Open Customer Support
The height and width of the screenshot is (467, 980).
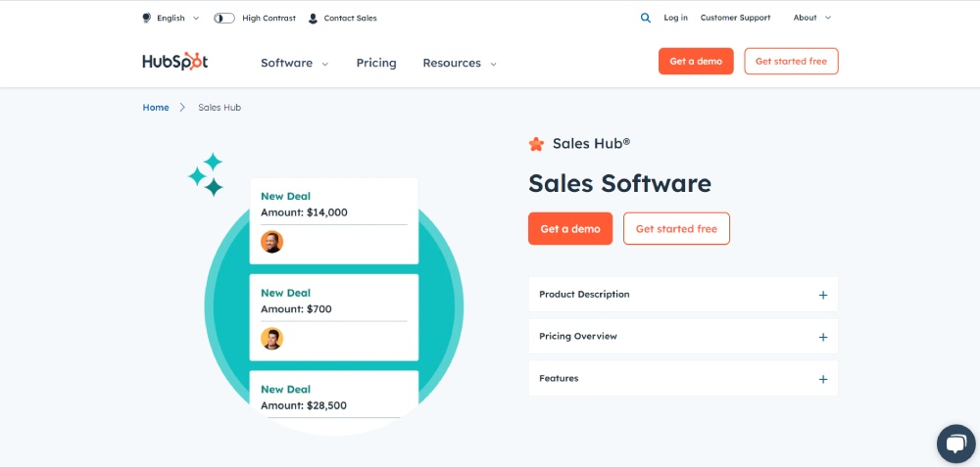(736, 18)
